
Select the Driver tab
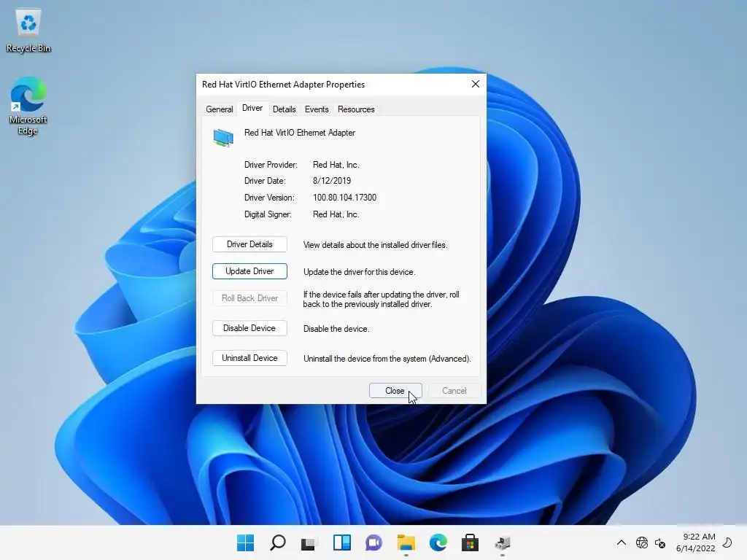pyautogui.click(x=252, y=108)
